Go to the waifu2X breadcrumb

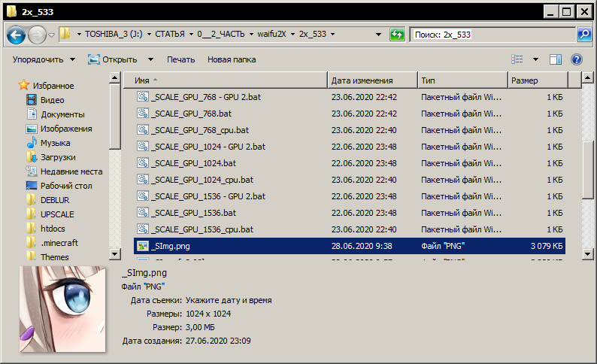271,35
